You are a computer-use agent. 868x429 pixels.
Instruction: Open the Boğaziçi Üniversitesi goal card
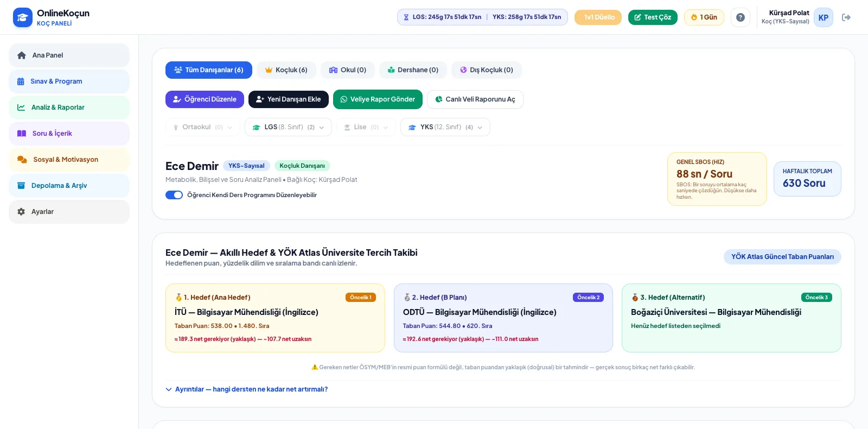(731, 318)
